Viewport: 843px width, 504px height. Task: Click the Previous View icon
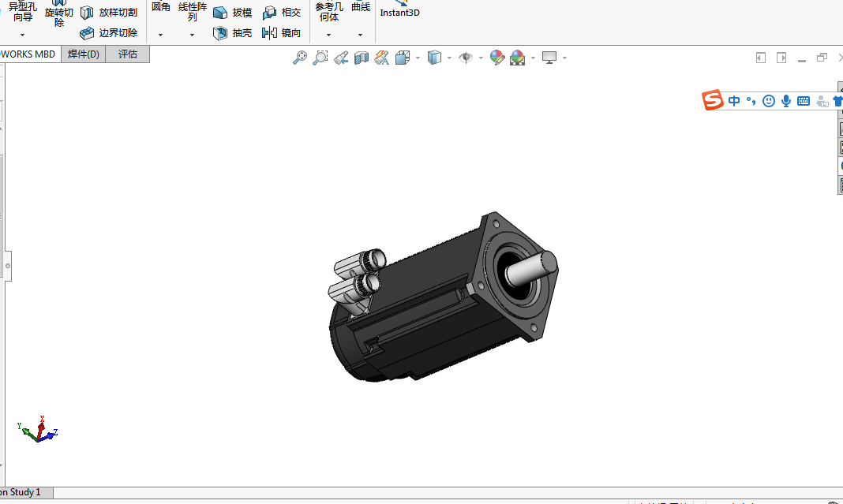pos(341,58)
